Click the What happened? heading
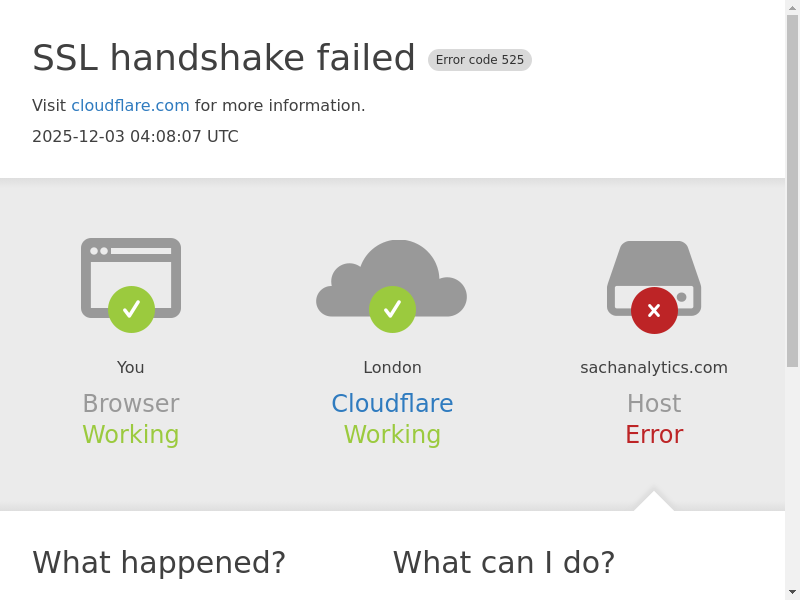The height and width of the screenshot is (600, 800). (159, 563)
